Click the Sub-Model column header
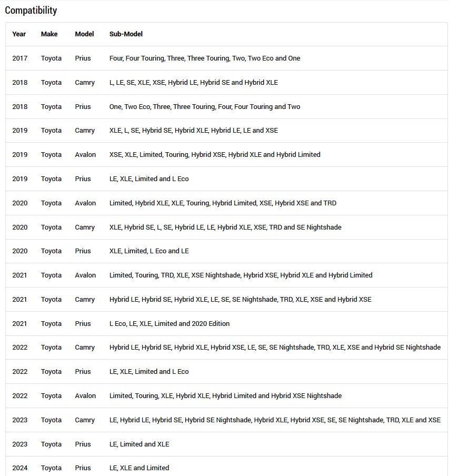Screen dimensions: 449x476 tap(126, 34)
